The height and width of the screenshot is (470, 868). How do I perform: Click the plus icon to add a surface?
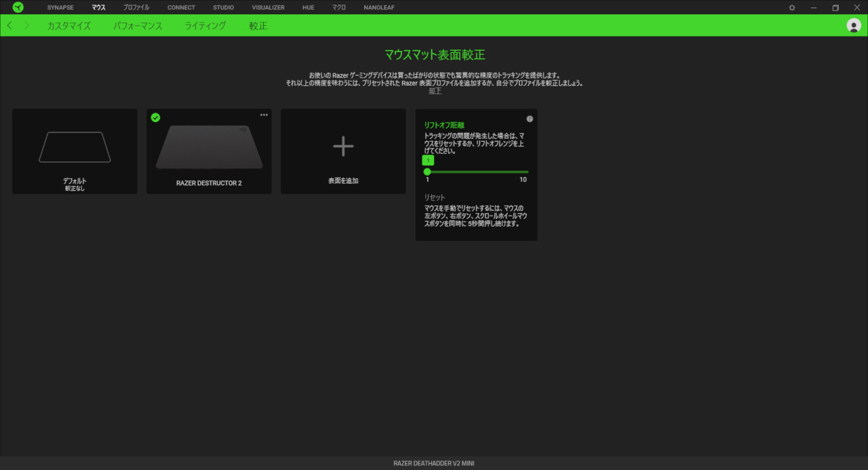tap(343, 146)
